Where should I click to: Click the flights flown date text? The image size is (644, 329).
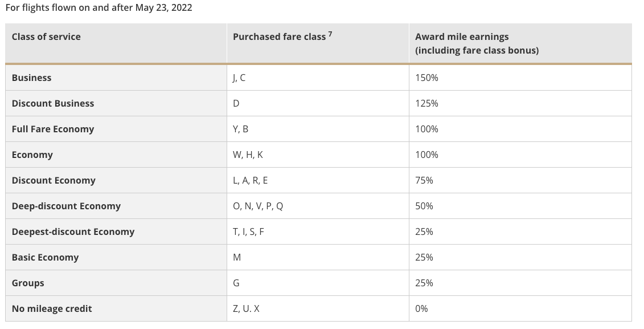click(99, 8)
